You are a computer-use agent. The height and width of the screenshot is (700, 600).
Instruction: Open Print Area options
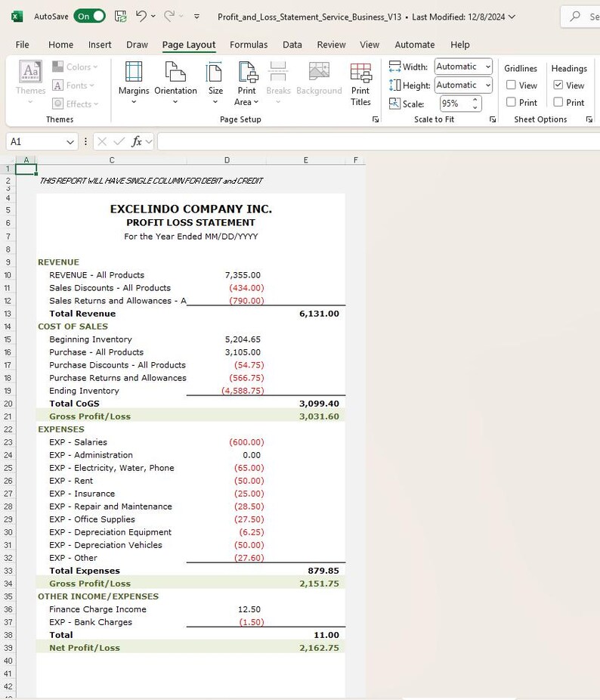click(246, 83)
